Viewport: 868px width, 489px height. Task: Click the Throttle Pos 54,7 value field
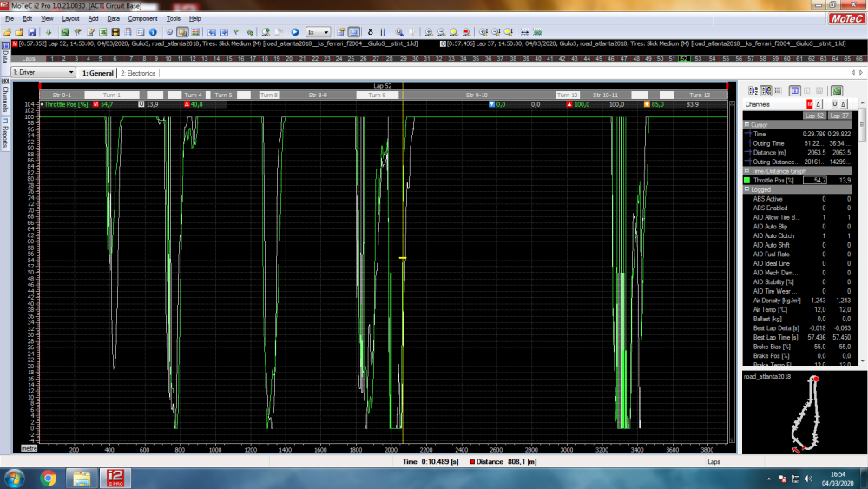(x=815, y=181)
